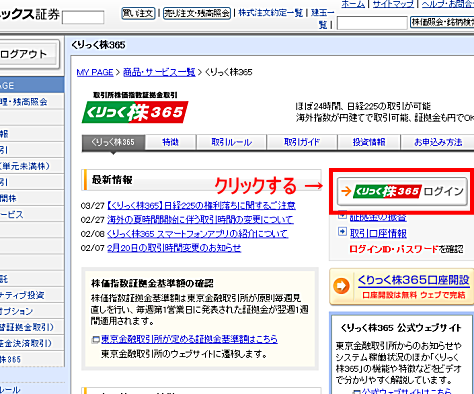Click the くりっく株365 ログイン button
This screenshot has width=474, height=394.
[x=402, y=191]
